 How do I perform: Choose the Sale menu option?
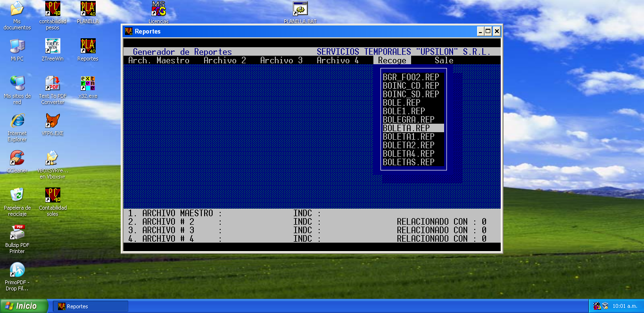444,60
